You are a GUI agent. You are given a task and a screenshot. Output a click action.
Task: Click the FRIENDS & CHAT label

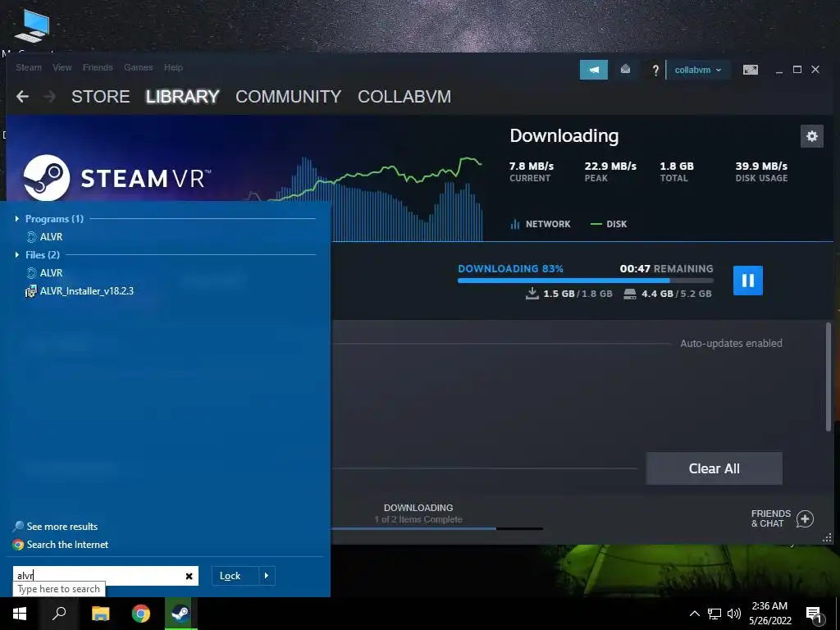(x=771, y=518)
